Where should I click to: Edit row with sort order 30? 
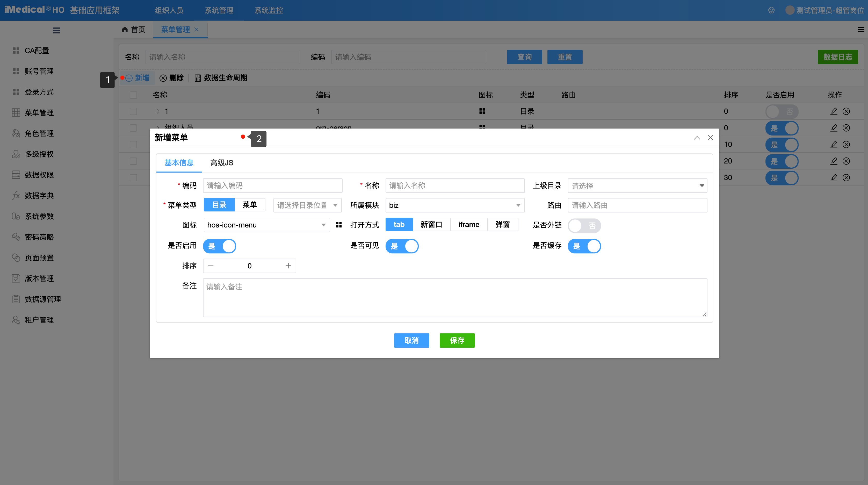click(834, 178)
